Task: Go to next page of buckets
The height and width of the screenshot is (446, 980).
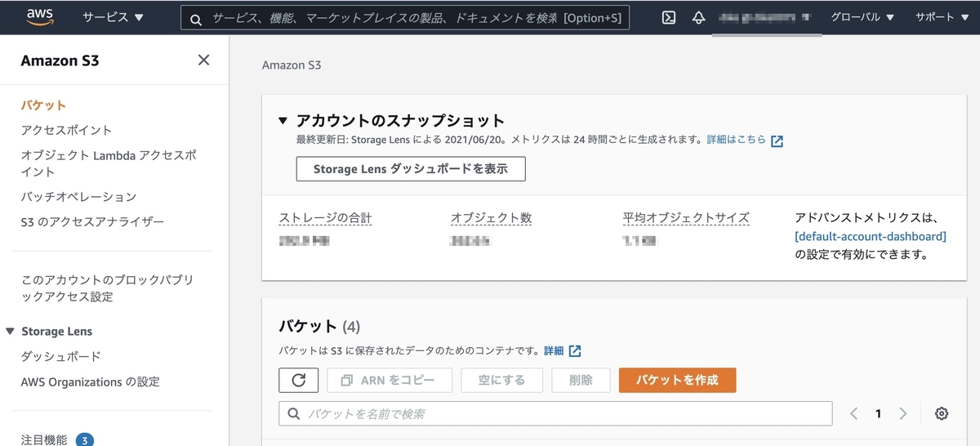Action: [x=902, y=413]
